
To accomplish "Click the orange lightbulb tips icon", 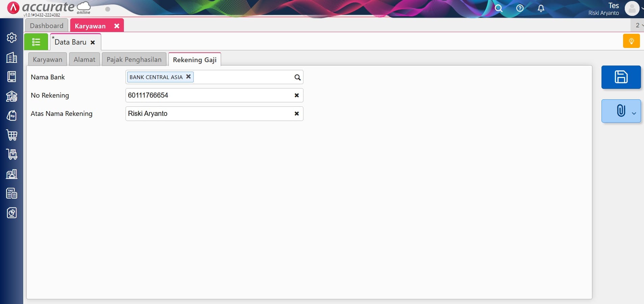I will (631, 41).
